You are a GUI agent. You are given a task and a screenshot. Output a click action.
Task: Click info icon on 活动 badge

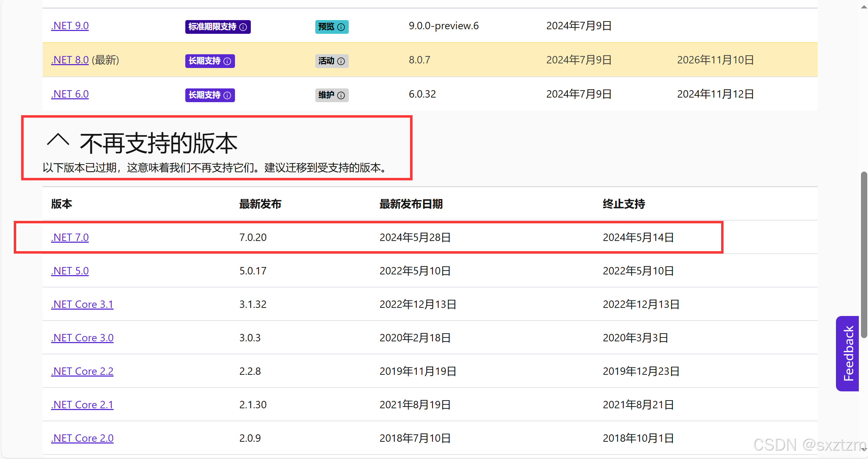[341, 61]
